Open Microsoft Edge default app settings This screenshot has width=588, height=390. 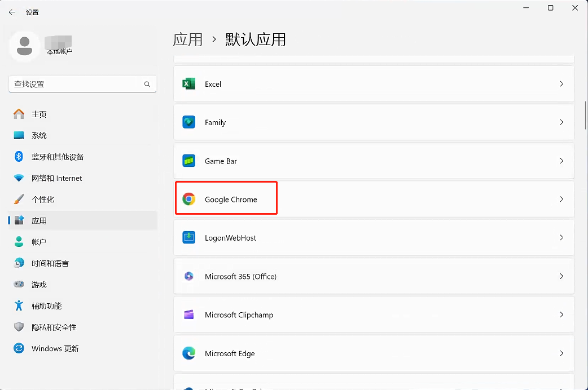click(x=374, y=353)
